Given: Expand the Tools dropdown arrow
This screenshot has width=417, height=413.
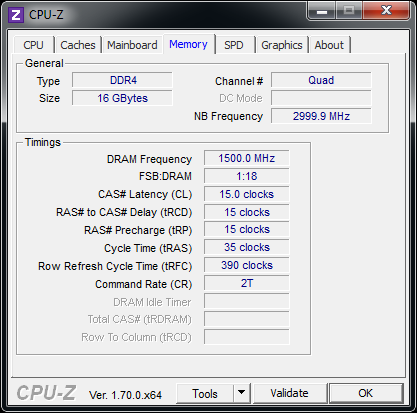Looking at the screenshot, I should tap(242, 393).
